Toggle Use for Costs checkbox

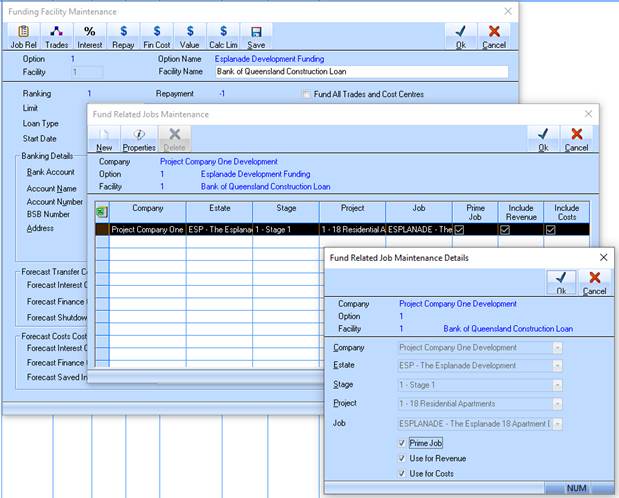pyautogui.click(x=402, y=473)
